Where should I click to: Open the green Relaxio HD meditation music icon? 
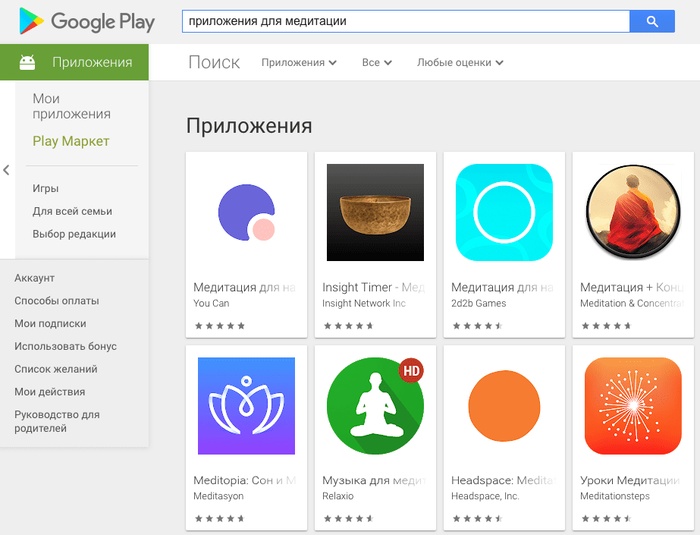pyautogui.click(x=375, y=405)
